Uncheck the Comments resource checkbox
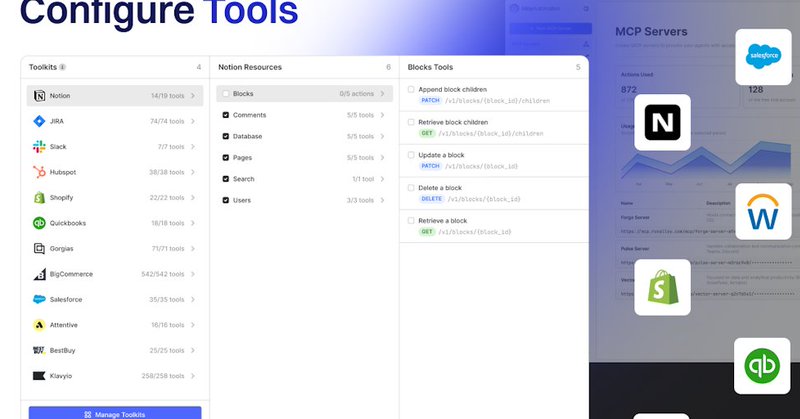This screenshot has width=800, height=419. pyautogui.click(x=226, y=115)
